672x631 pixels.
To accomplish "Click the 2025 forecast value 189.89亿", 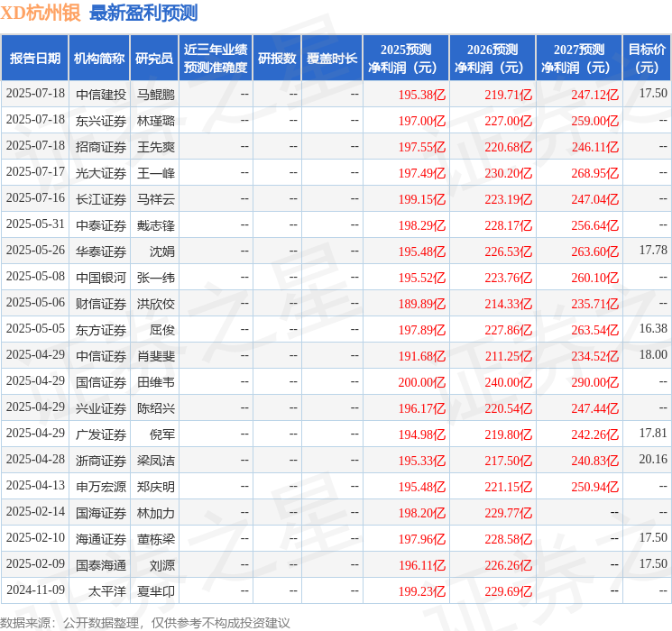I will point(422,304).
